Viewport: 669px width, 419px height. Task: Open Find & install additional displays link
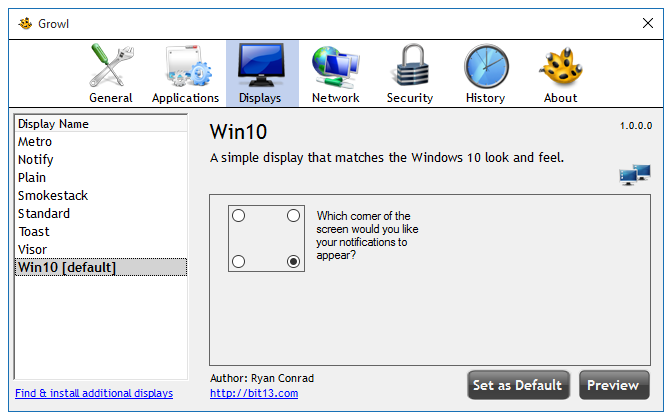coord(94,393)
